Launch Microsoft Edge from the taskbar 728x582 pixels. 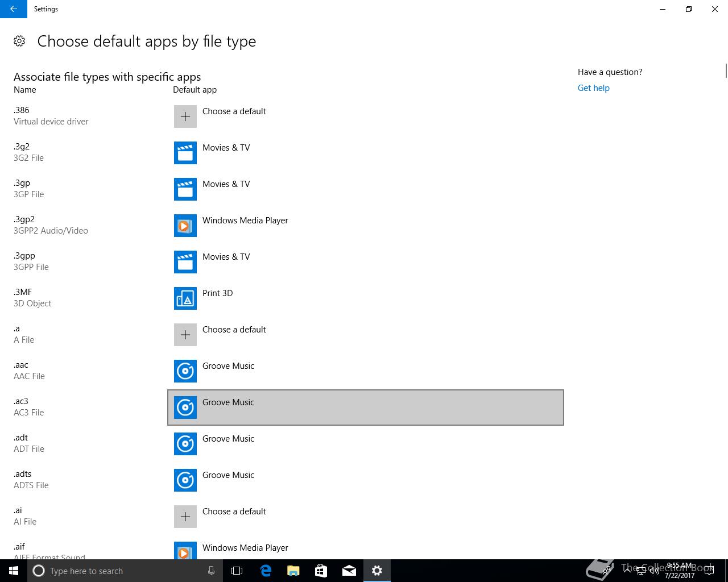click(x=266, y=571)
